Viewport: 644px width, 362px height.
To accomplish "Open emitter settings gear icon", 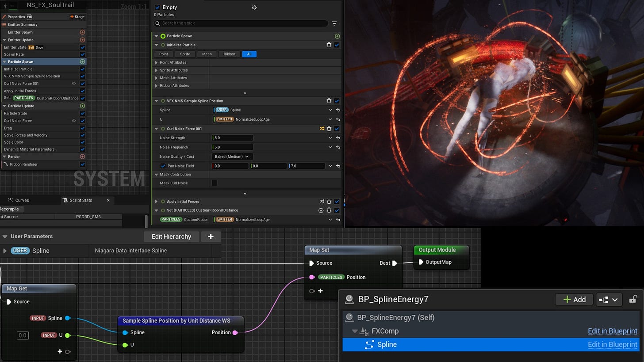I will click(x=254, y=8).
